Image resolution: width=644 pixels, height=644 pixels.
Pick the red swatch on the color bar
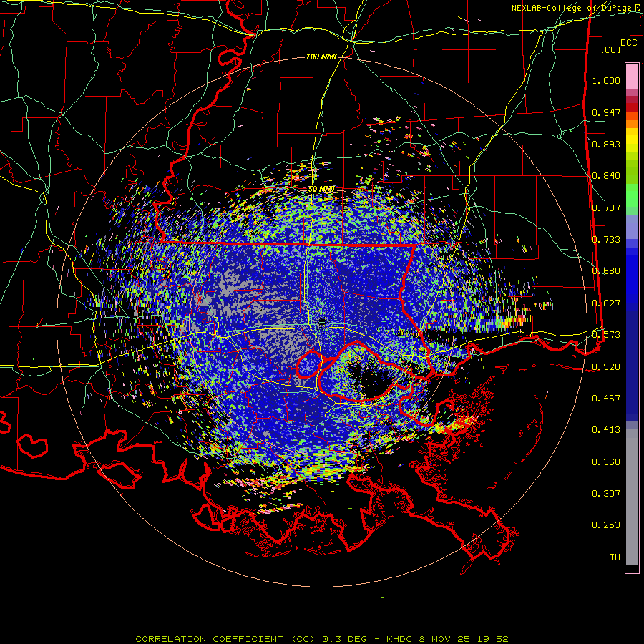(x=632, y=107)
